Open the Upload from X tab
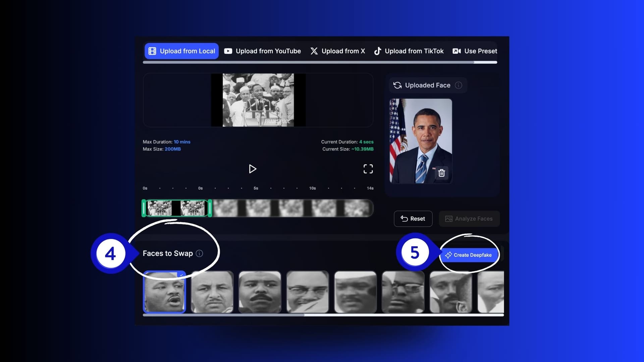 (x=337, y=51)
